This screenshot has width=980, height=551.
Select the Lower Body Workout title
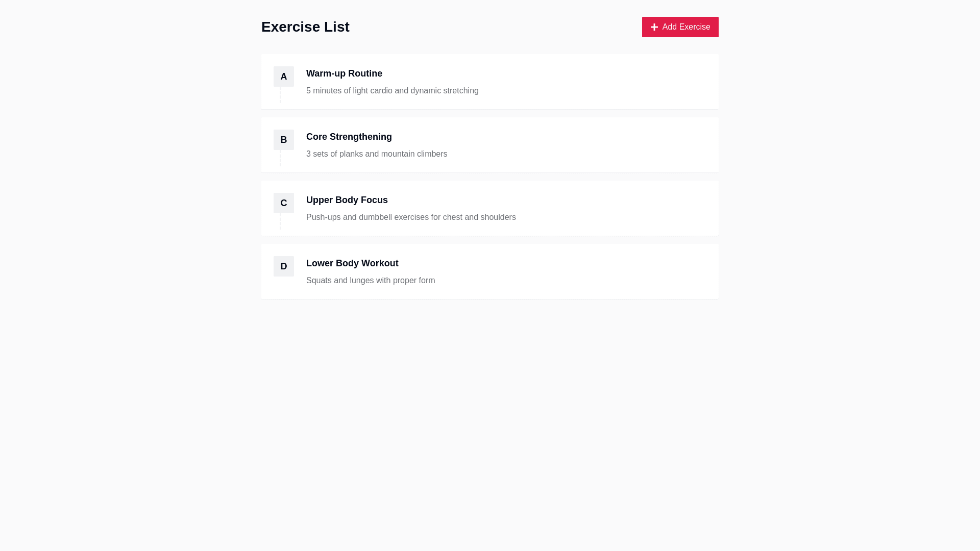(352, 263)
